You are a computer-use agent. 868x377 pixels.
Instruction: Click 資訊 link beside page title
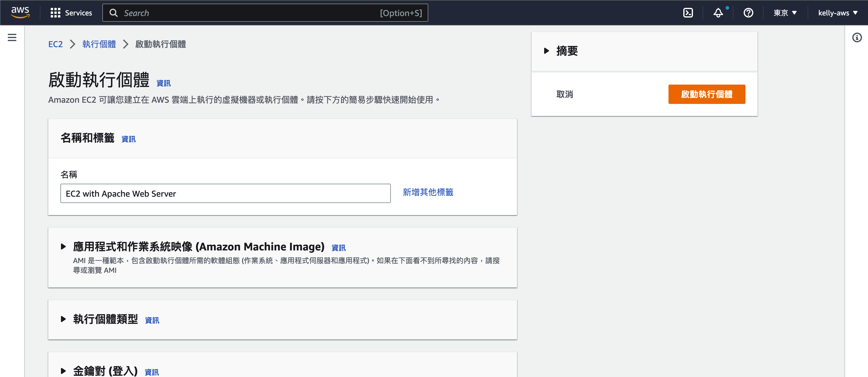point(163,83)
